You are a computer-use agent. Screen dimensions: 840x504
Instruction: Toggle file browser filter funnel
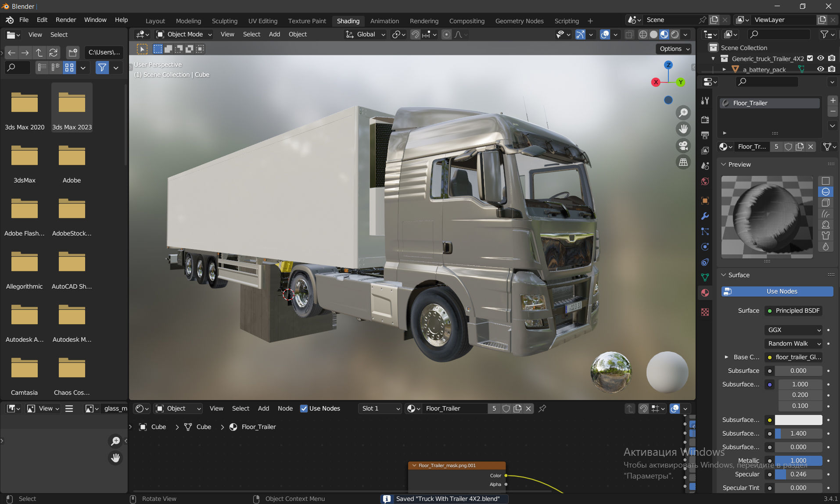point(102,68)
